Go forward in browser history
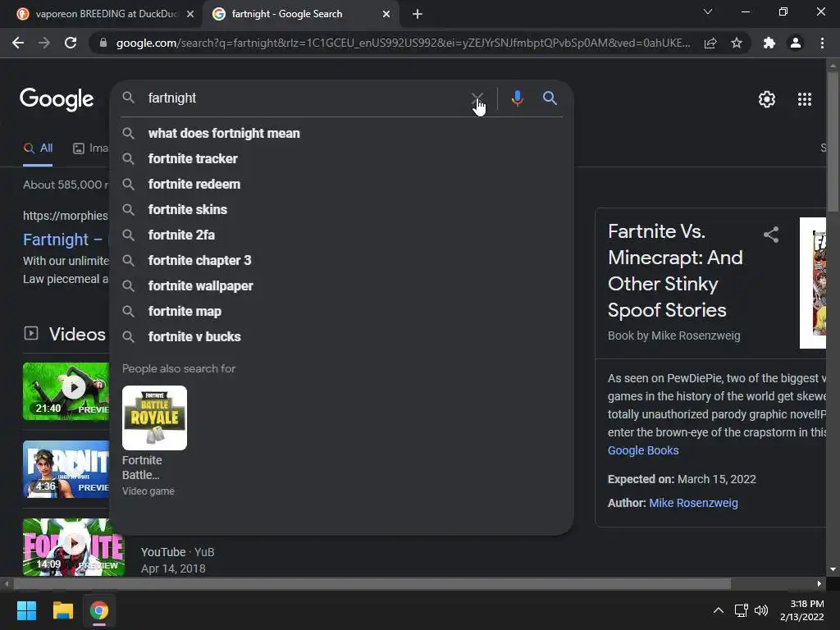The width and height of the screenshot is (840, 630). tap(44, 43)
